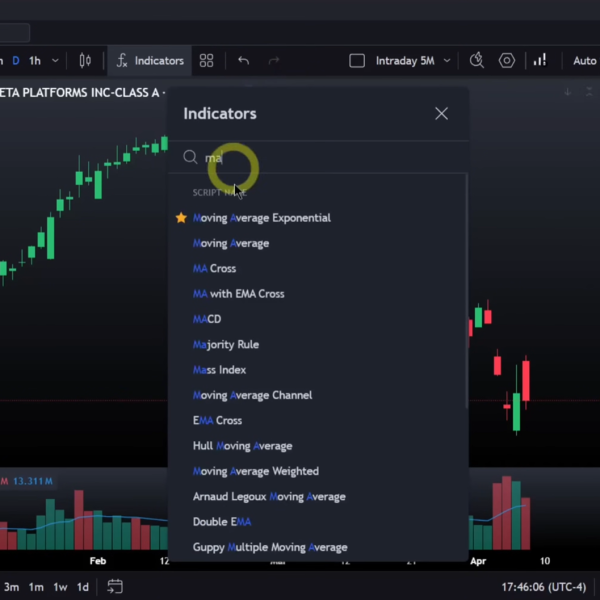Click the bar chart icon beside Auto
This screenshot has width=600, height=600.
tap(540, 61)
